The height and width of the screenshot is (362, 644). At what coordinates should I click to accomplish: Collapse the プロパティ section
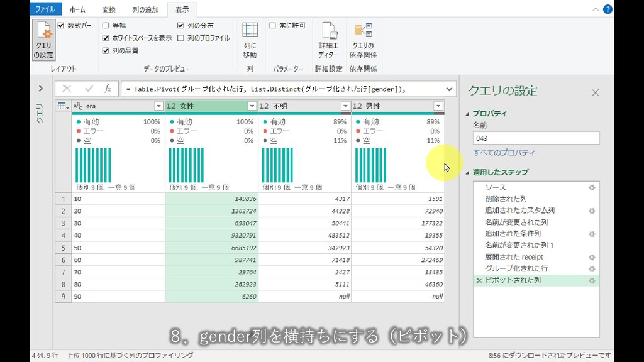coord(467,114)
